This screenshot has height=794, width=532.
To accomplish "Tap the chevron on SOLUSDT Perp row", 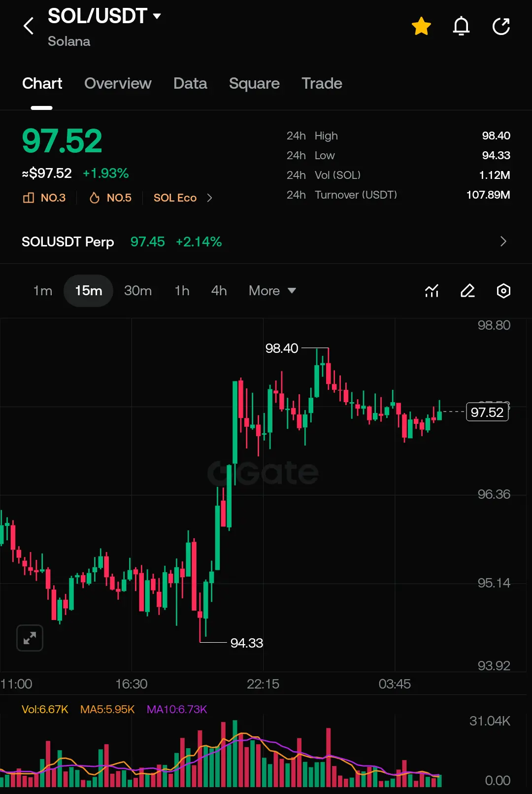I will (x=503, y=242).
